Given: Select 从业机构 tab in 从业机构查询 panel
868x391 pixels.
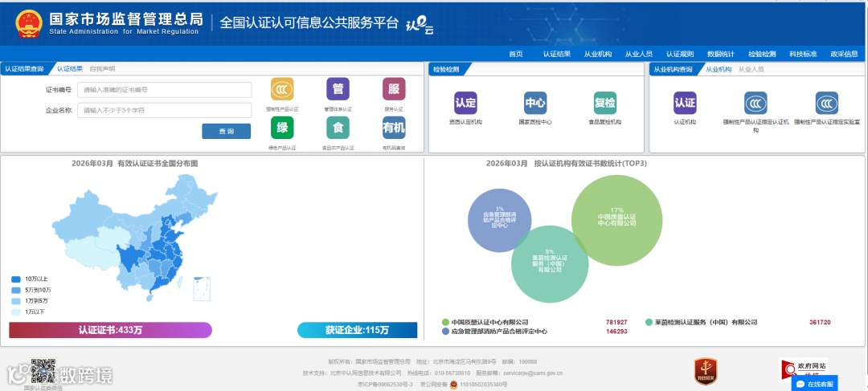Looking at the screenshot, I should (719, 69).
